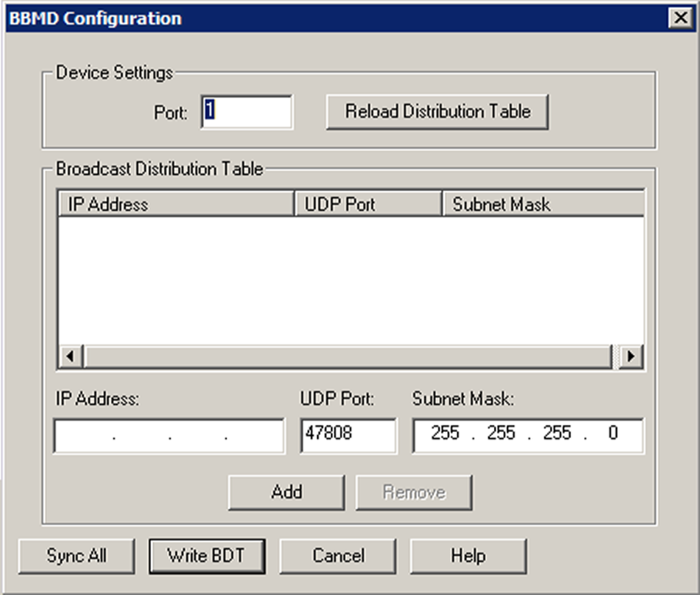
Task: Sort by UDP Port column header
Action: tap(368, 204)
